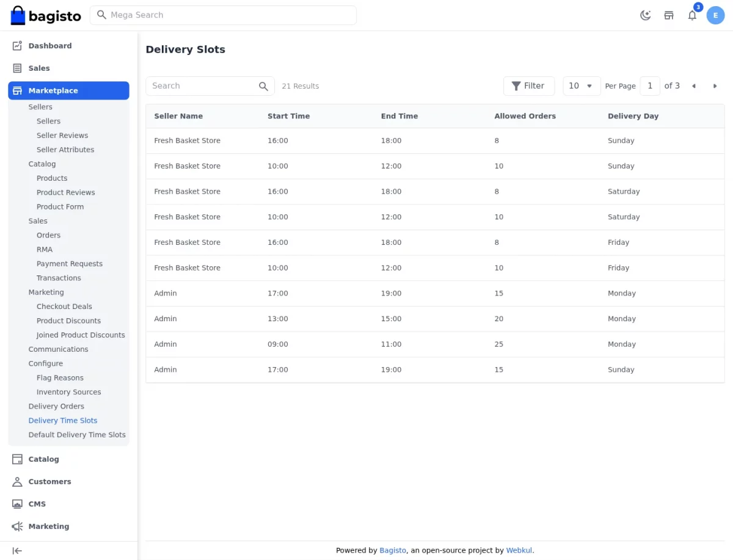Open Joined Product Discounts
This screenshot has width=733, height=560.
81,335
